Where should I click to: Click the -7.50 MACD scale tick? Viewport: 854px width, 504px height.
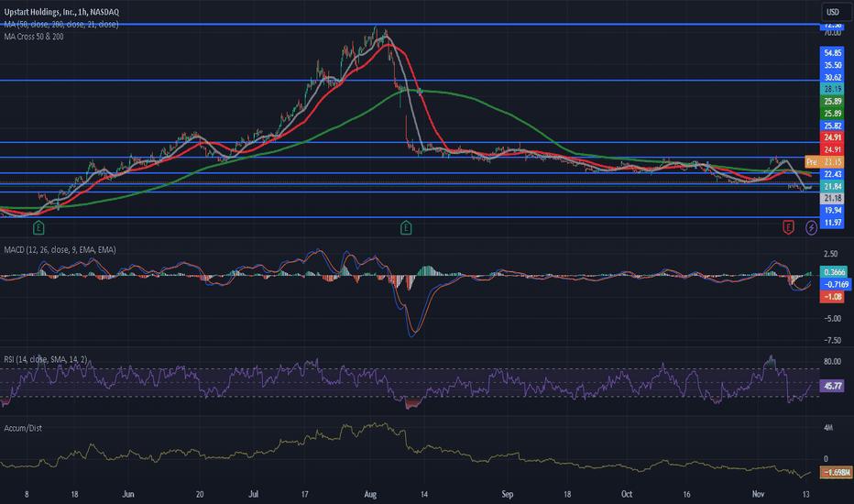pyautogui.click(x=831, y=341)
